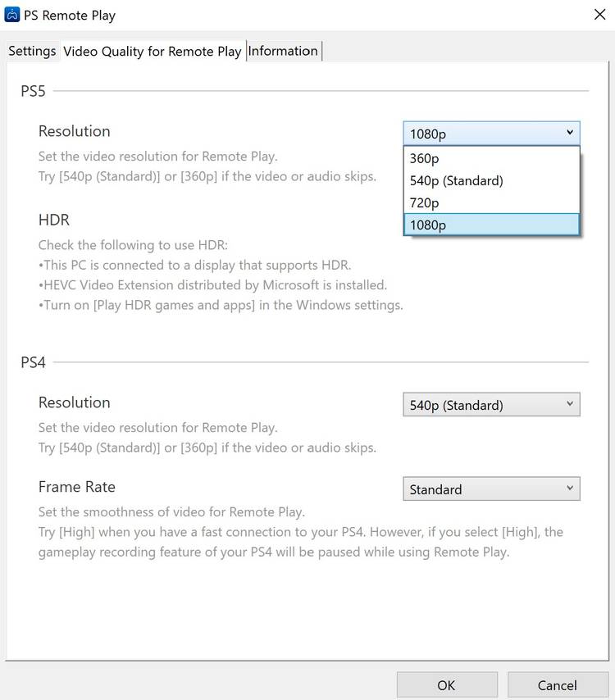Select the Video Quality for Remote Play tab
Image resolution: width=615 pixels, height=700 pixels.
pos(152,51)
